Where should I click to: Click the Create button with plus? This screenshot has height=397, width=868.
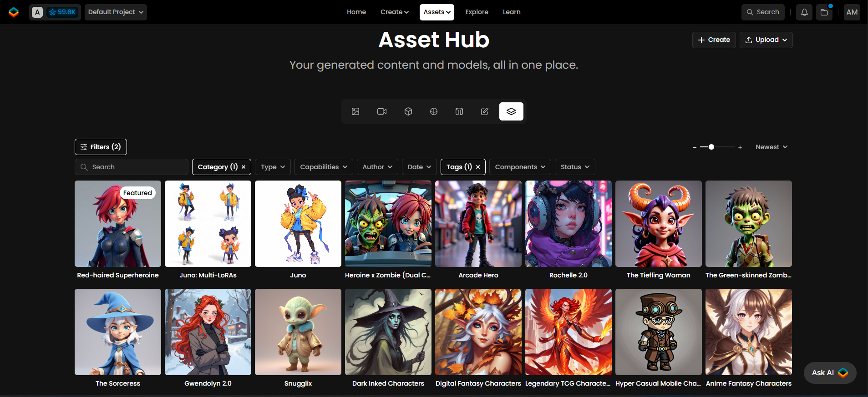coord(714,40)
